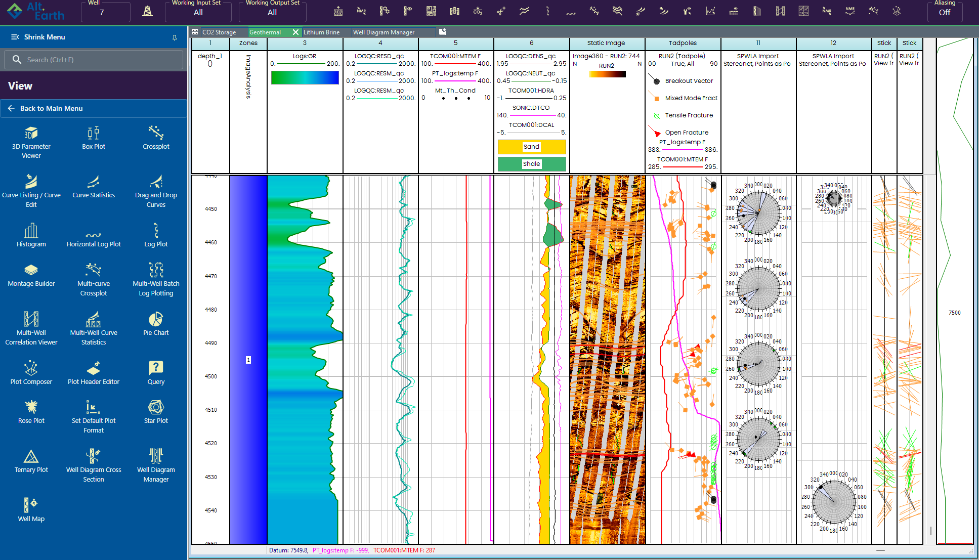Open the Working Input Set dropdown
The height and width of the screenshot is (560, 979).
pyautogui.click(x=198, y=12)
